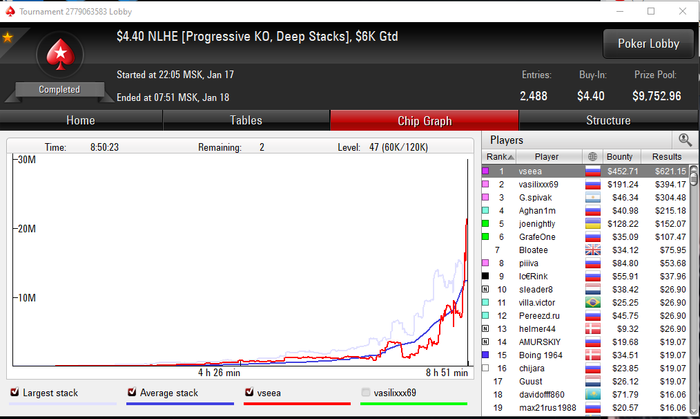This screenshot has height=419, width=700.
Task: Select player Pereezd.ru row
Action: [x=586, y=316]
